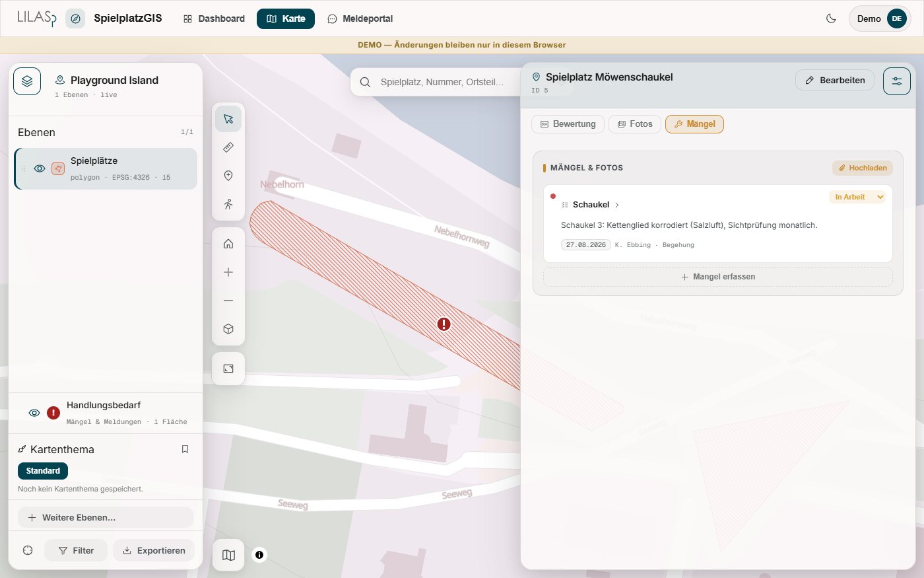Click Mangel erfassen to add a defect
Image resolution: width=924 pixels, height=578 pixels.
click(718, 277)
